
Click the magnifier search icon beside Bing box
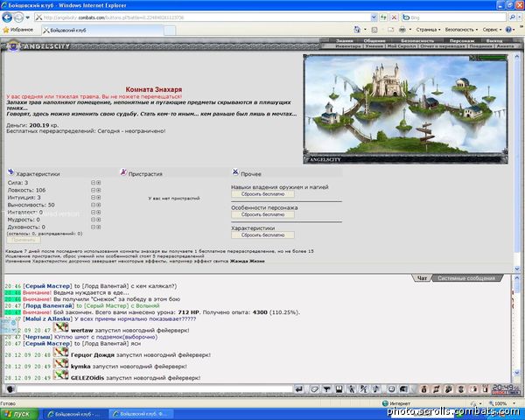coord(512,17)
